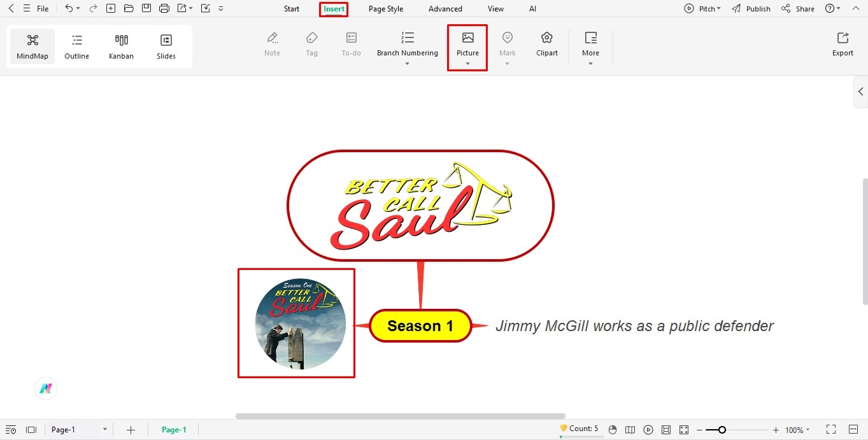The width and height of the screenshot is (868, 440).
Task: Select the MindMap view mode
Action: pos(32,46)
